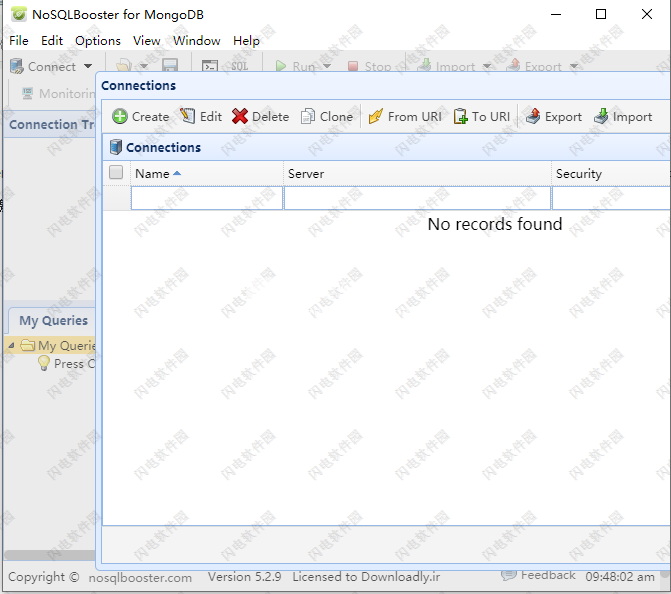The height and width of the screenshot is (594, 671).
Task: Click the left panel horizontal scrollbar
Action: tap(50, 555)
